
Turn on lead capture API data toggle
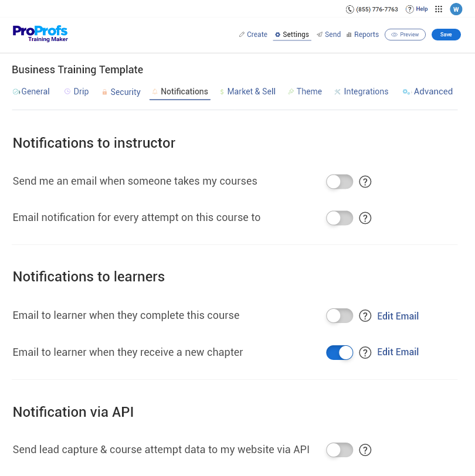point(340,450)
